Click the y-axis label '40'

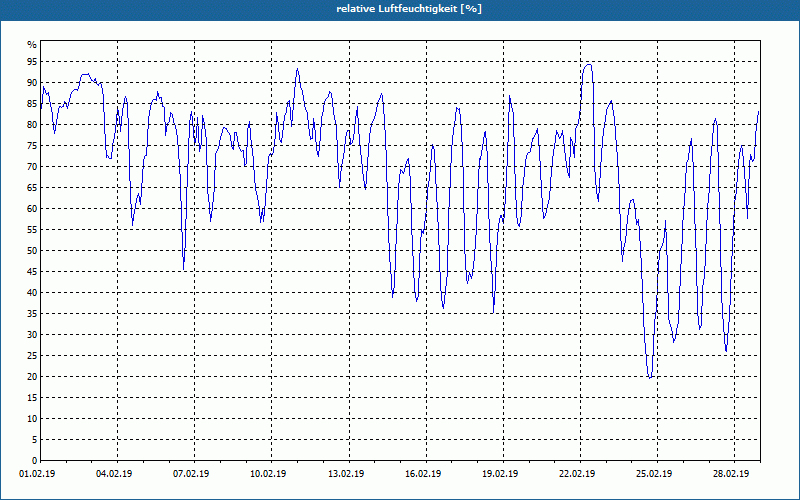pyautogui.click(x=32, y=292)
